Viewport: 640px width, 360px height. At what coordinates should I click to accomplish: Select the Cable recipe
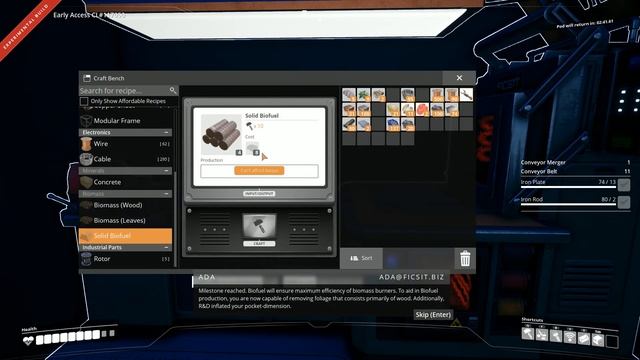point(125,159)
